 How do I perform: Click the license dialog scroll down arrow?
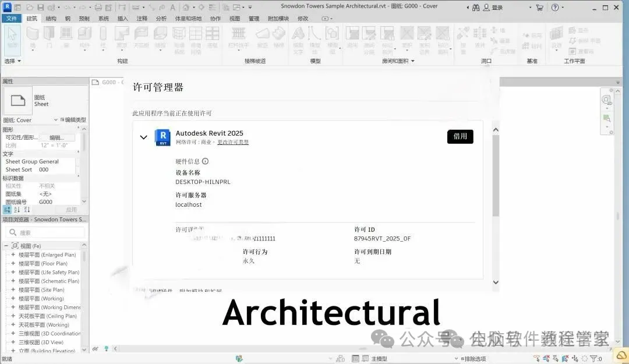496,282
